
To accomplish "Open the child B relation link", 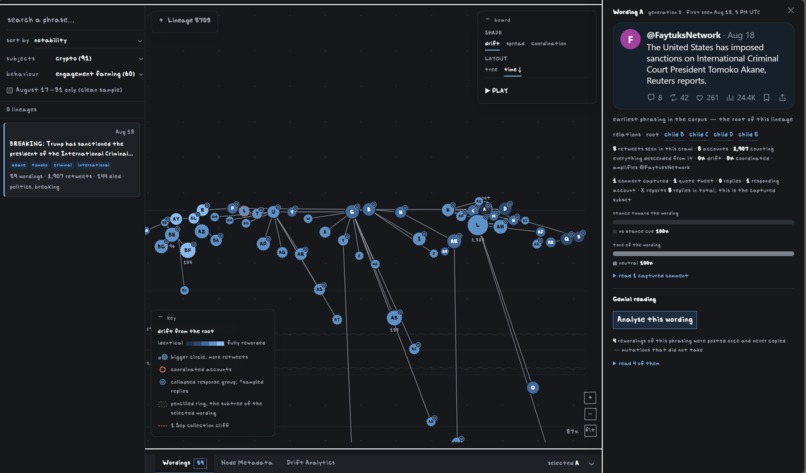I will tap(674, 134).
